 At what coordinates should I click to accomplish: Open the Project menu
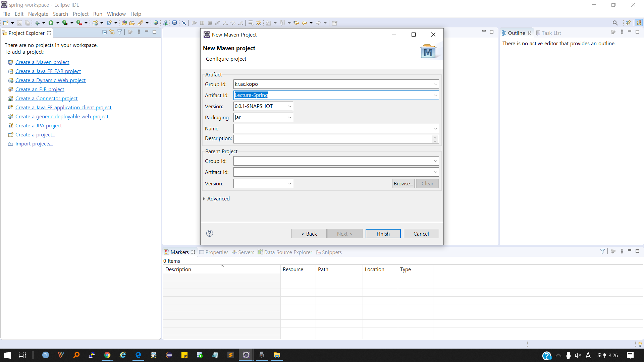(x=80, y=14)
